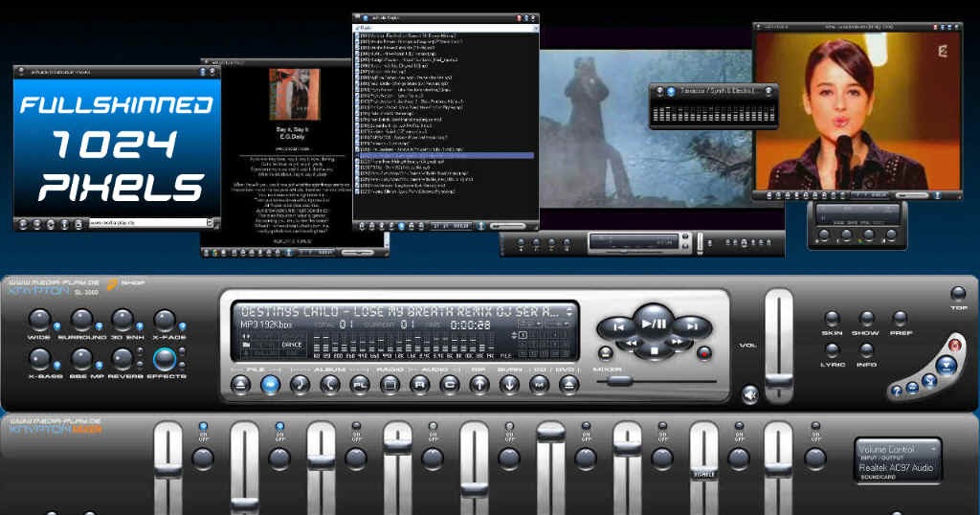Click the C button in the AUDIO group
This screenshot has width=980, height=515.
pos(450,386)
